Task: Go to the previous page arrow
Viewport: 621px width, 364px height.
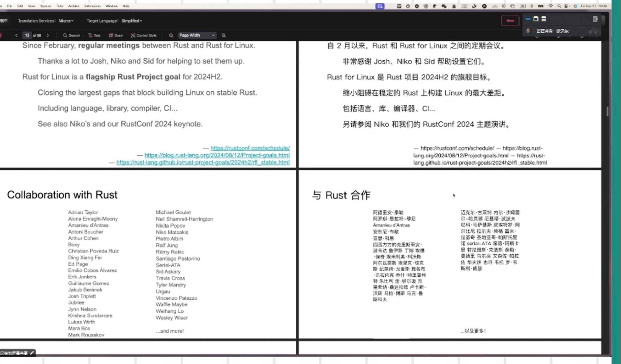Action: tap(16, 35)
